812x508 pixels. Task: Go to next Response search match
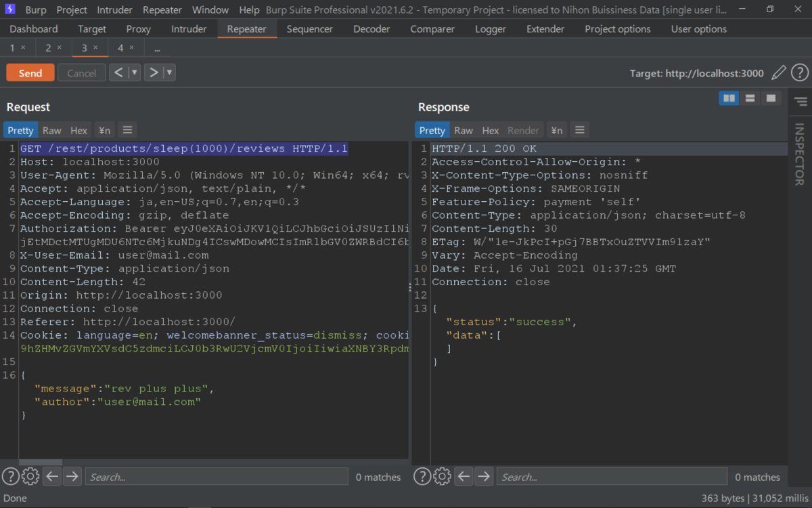(x=483, y=476)
